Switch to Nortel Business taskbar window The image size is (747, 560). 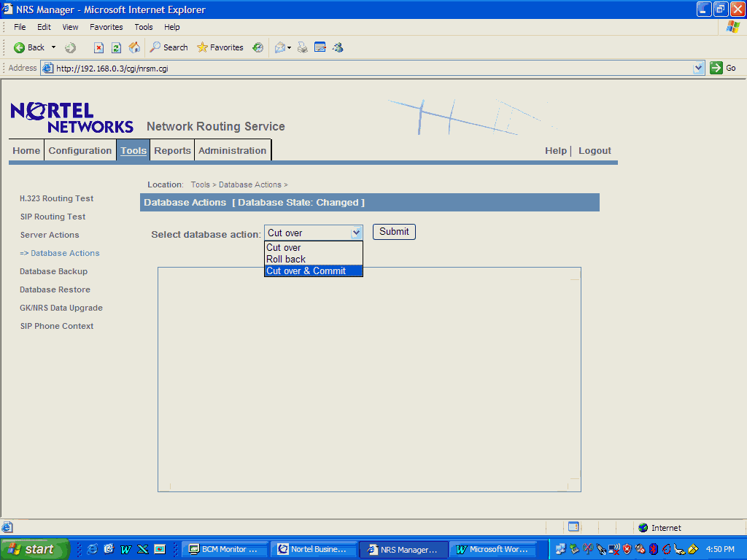click(x=314, y=550)
